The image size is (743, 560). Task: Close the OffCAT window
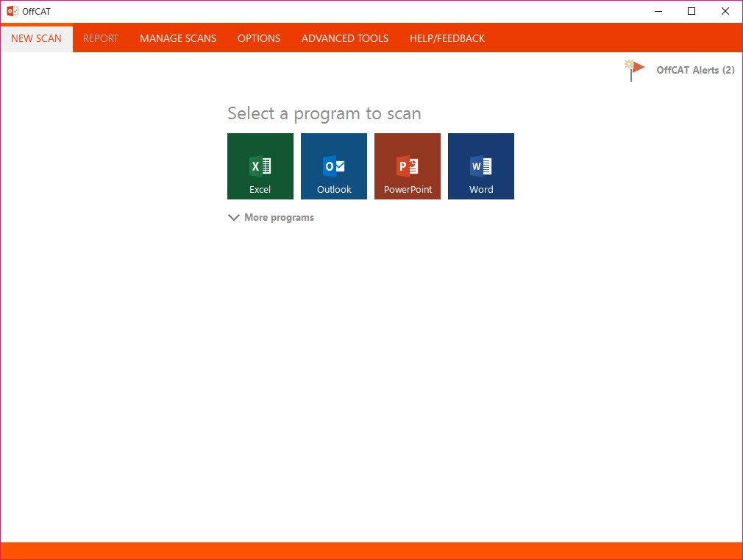[725, 11]
